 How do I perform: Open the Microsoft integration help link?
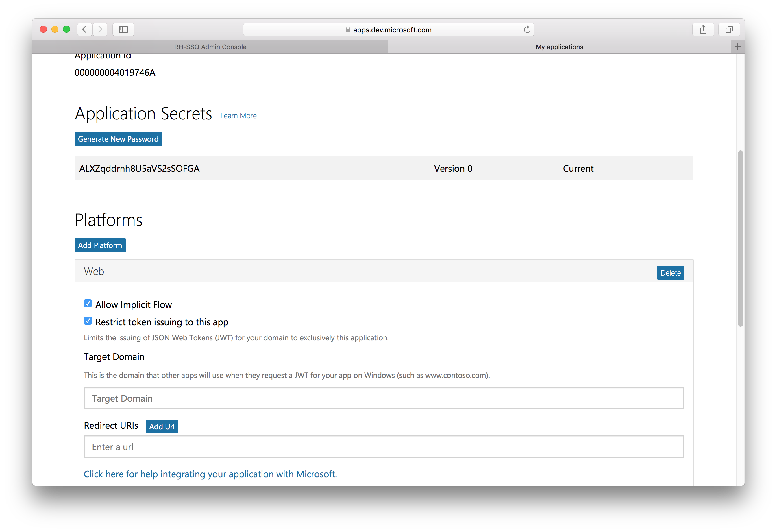coord(210,474)
